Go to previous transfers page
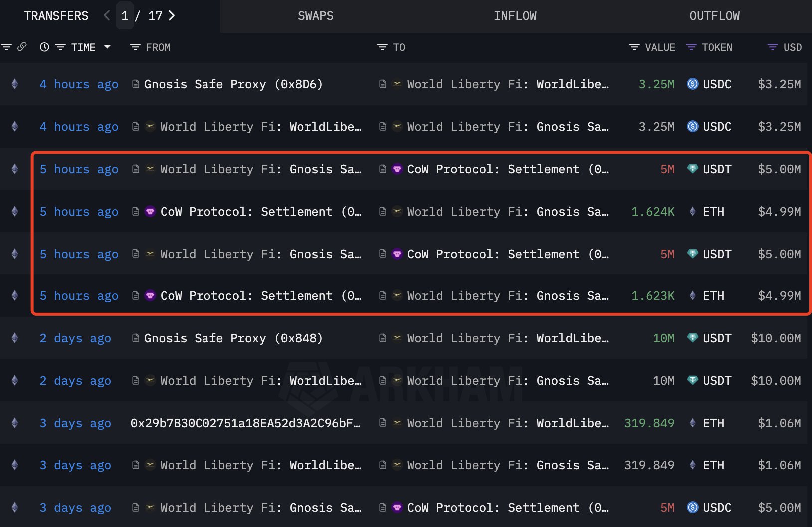812x527 pixels. 107,16
